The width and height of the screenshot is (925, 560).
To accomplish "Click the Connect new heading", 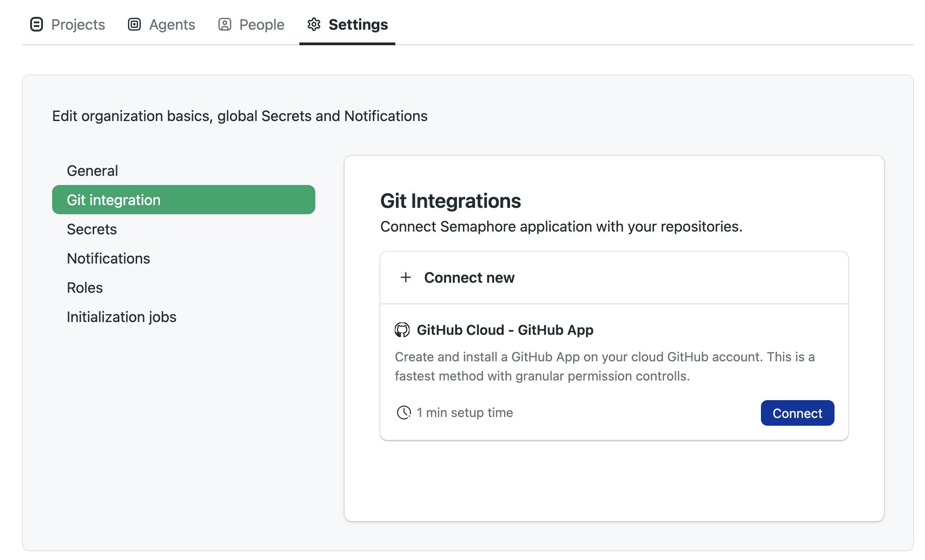I will (469, 277).
